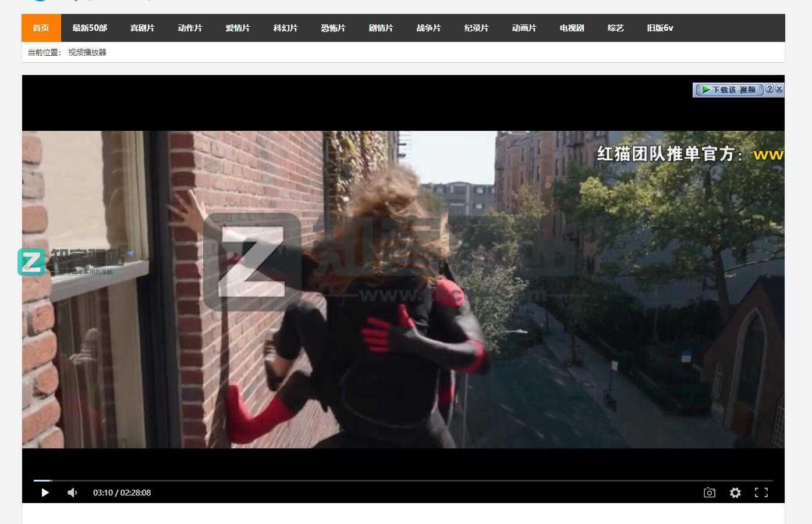Viewport: 812px width, 524px height.
Task: Play the video
Action: click(45, 493)
